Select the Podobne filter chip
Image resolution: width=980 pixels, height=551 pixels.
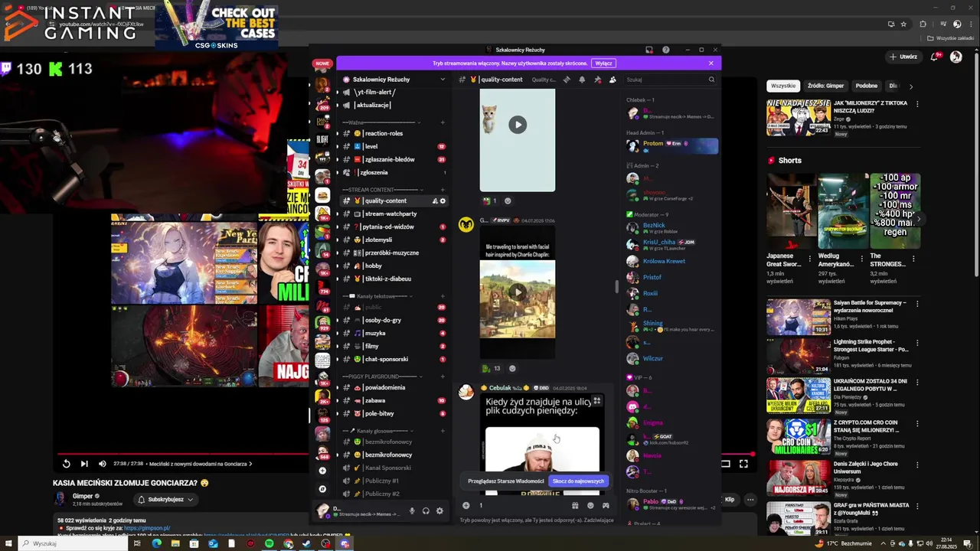coord(867,86)
